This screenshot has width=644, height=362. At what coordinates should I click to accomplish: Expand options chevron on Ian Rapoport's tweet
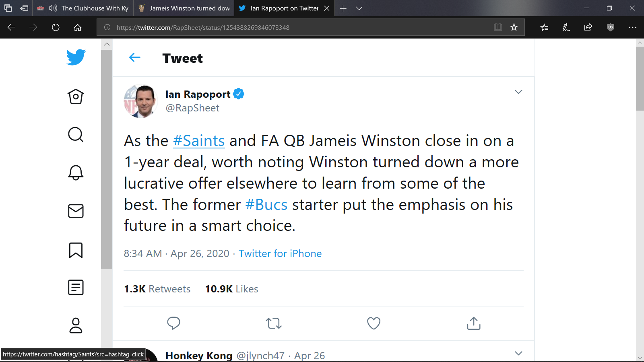(x=518, y=92)
